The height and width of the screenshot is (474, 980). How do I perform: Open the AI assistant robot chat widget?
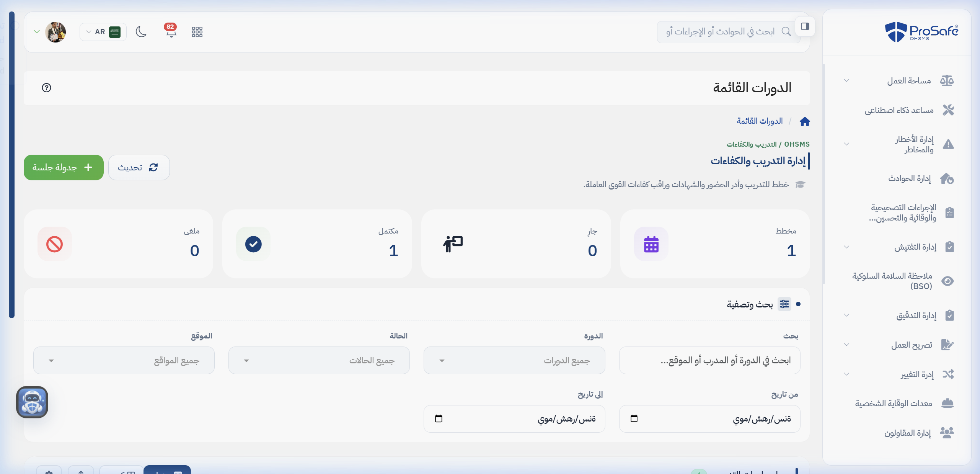(x=32, y=402)
